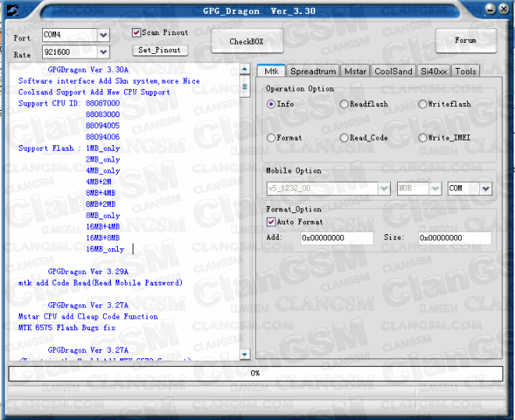Click the log scrollbar down arrow
The height and width of the screenshot is (420, 515).
(x=245, y=354)
